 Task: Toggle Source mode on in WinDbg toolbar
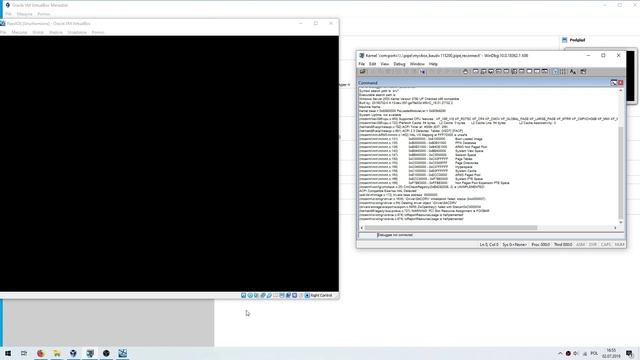click(x=556, y=71)
